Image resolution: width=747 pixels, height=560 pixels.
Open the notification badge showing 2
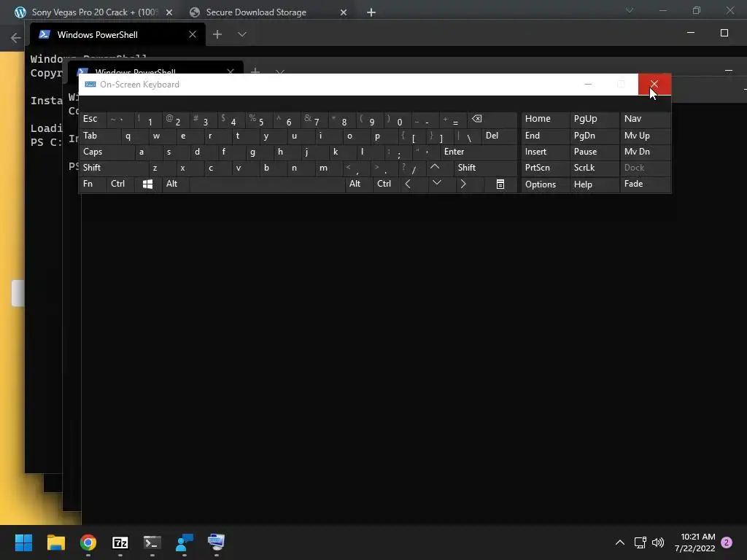tap(727, 542)
